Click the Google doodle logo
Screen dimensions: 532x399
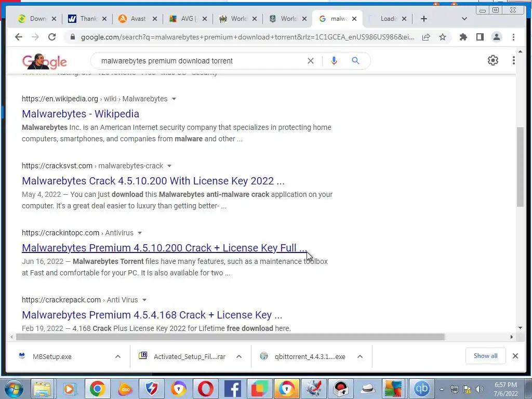pos(45,61)
